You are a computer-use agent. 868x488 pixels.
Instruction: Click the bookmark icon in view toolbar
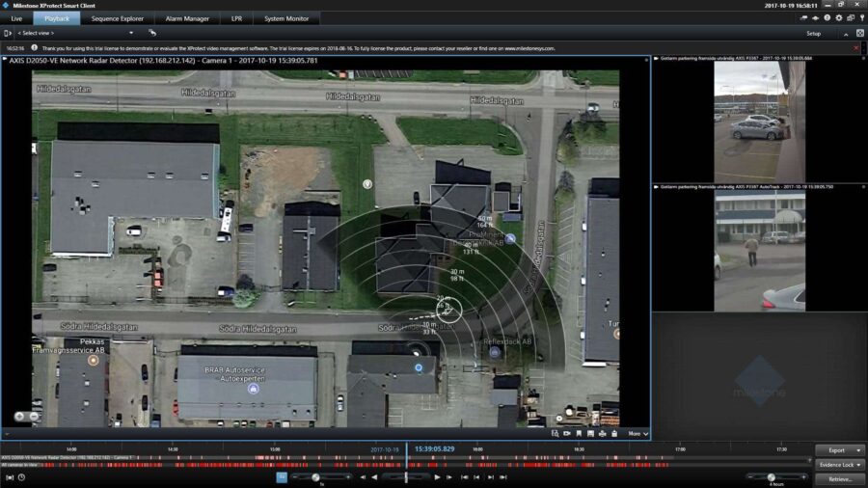pyautogui.click(x=579, y=434)
